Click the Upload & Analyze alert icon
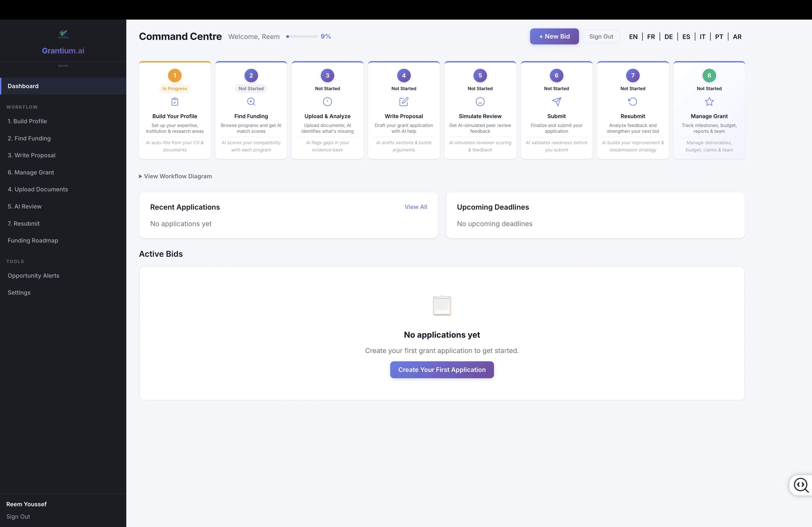Screen dimensions: 812x527 [327, 102]
